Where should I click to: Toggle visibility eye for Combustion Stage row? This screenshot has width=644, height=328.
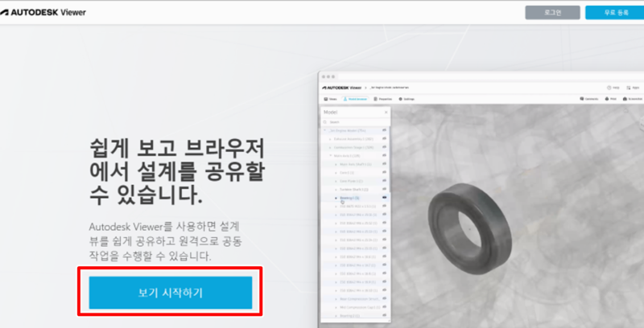385,147
